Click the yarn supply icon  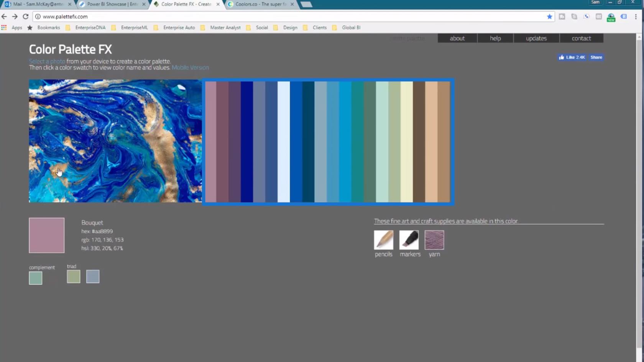click(x=434, y=240)
